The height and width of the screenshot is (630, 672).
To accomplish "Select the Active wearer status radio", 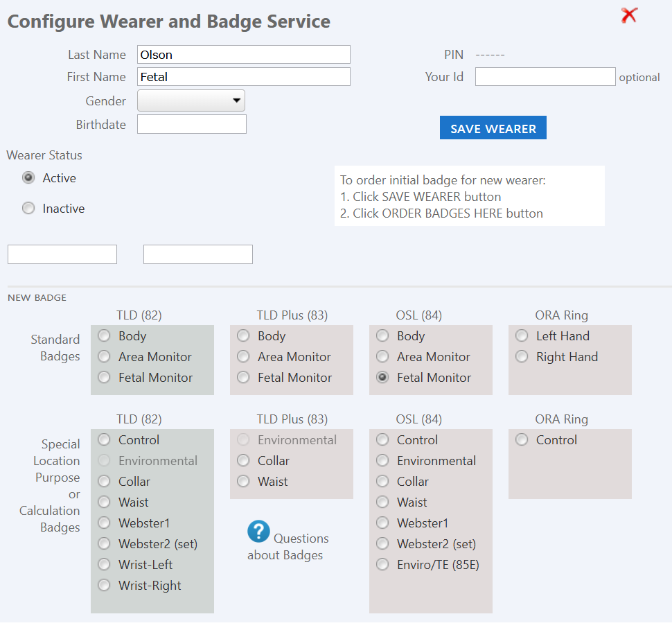I will (x=28, y=178).
